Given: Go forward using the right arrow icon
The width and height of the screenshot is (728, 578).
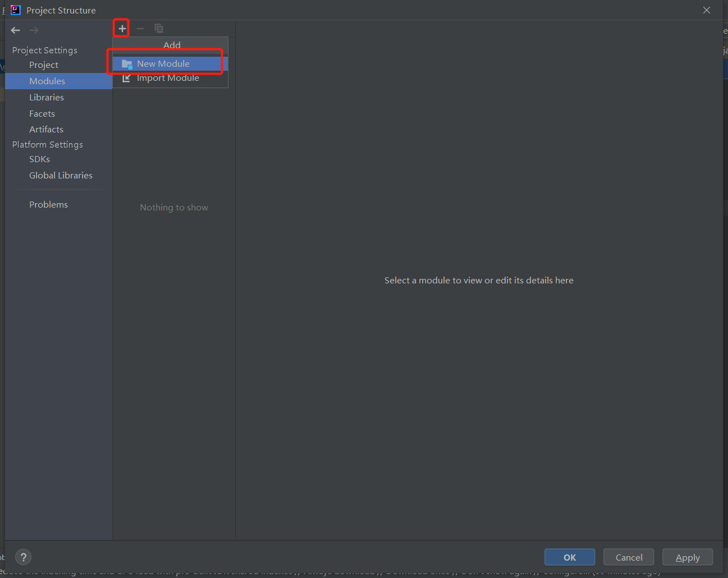Looking at the screenshot, I should 34,30.
